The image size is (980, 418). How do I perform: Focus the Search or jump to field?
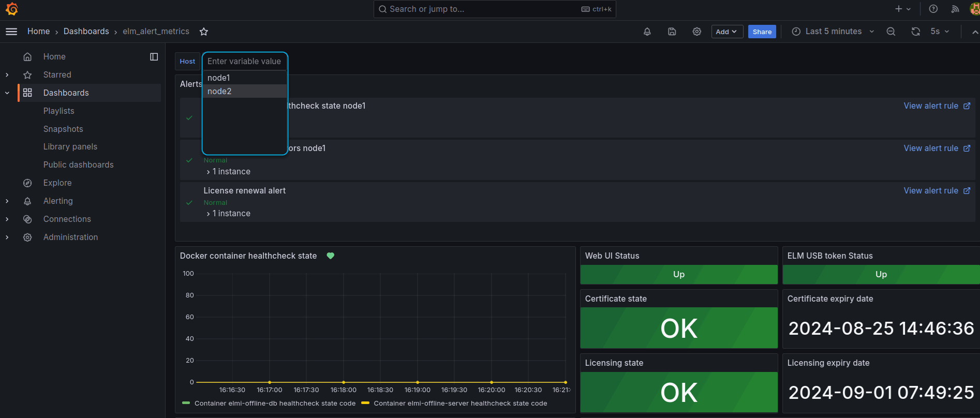click(x=495, y=9)
